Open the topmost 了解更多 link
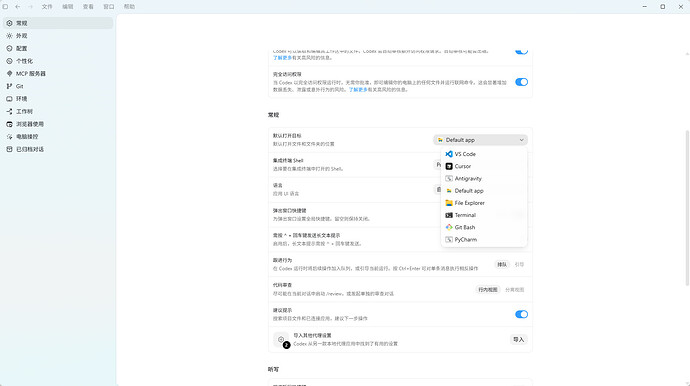This screenshot has width=690, height=386. (282, 58)
